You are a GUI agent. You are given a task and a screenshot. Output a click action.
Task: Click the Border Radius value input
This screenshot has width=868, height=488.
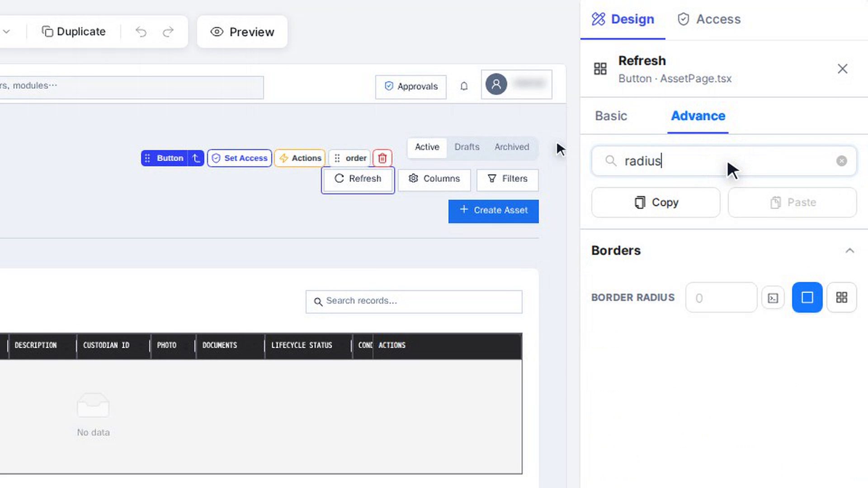[721, 298]
